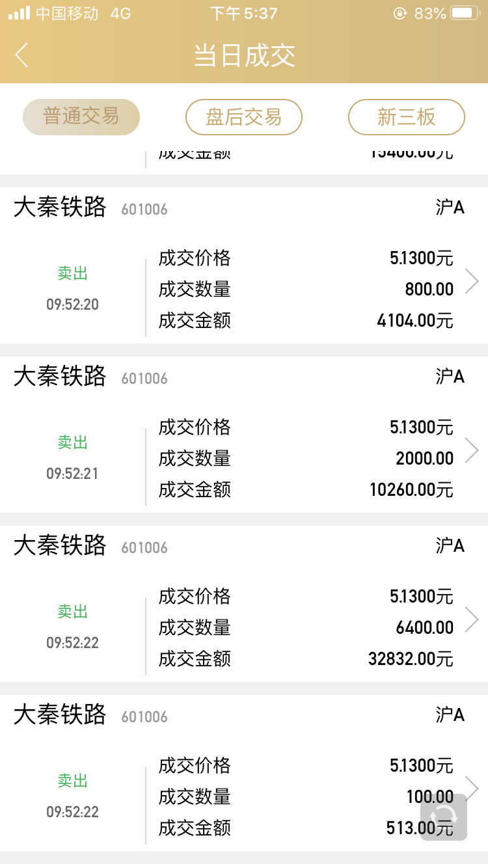Open details chevron for 09:52:21 trade

472,450
